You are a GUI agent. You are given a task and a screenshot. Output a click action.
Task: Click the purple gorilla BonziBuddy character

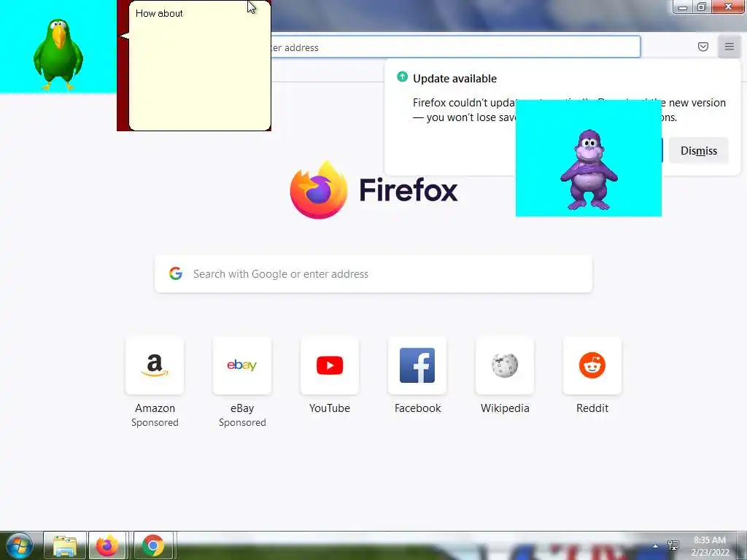pyautogui.click(x=589, y=169)
